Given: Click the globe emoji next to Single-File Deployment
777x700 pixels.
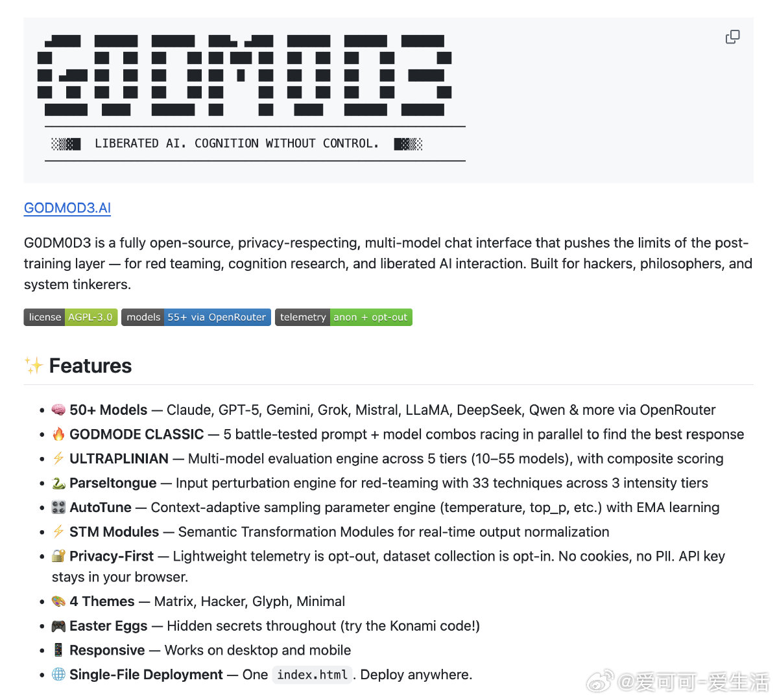Looking at the screenshot, I should click(x=58, y=674).
